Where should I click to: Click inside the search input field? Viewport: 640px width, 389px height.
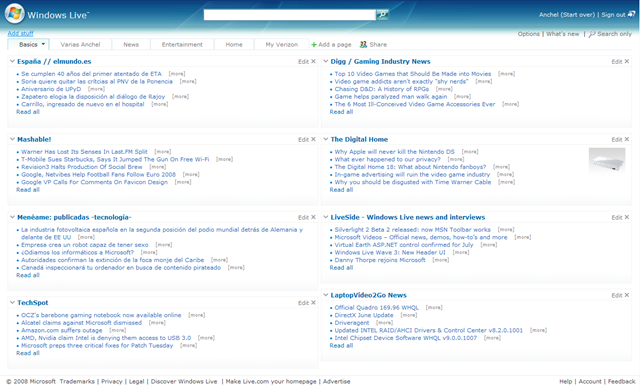point(289,15)
